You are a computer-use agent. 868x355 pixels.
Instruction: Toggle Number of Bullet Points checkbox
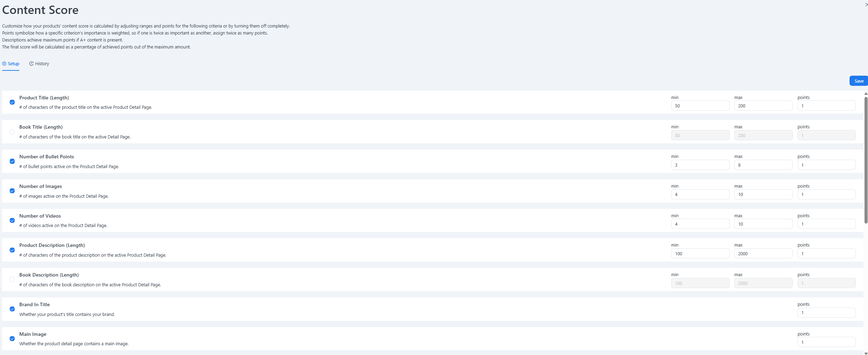(x=12, y=161)
